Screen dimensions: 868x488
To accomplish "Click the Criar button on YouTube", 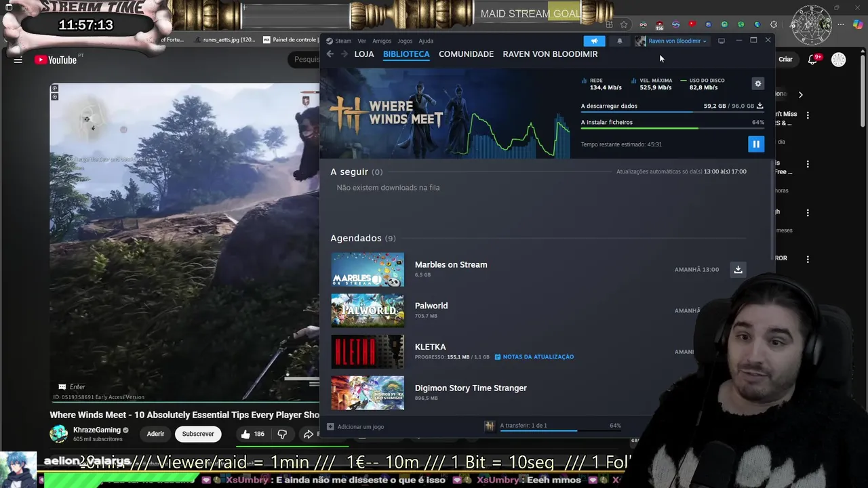I will (x=785, y=60).
